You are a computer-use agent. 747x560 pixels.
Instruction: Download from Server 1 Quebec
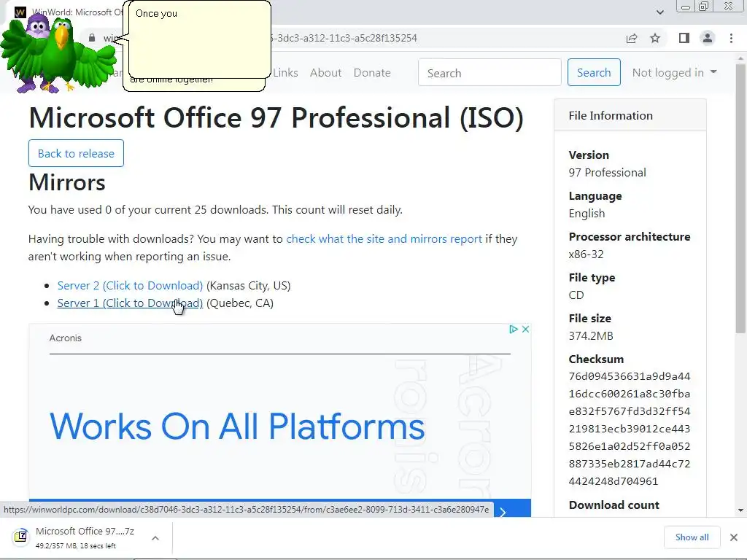130,303
